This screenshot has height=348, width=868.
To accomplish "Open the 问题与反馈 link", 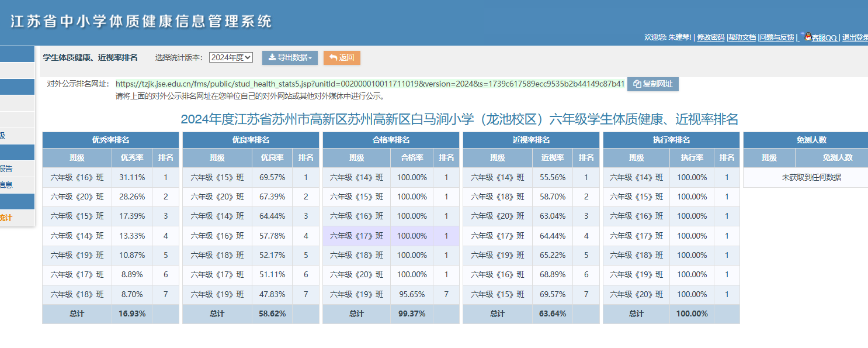I will click(777, 37).
